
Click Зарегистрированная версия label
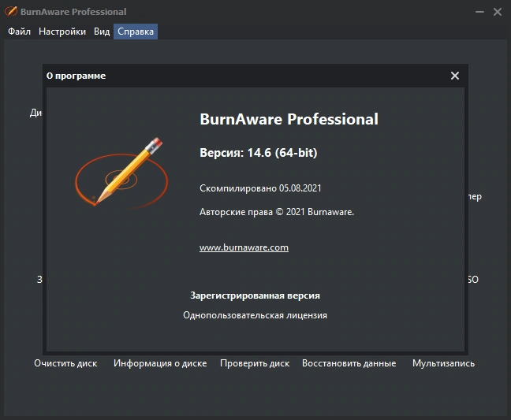tap(255, 295)
